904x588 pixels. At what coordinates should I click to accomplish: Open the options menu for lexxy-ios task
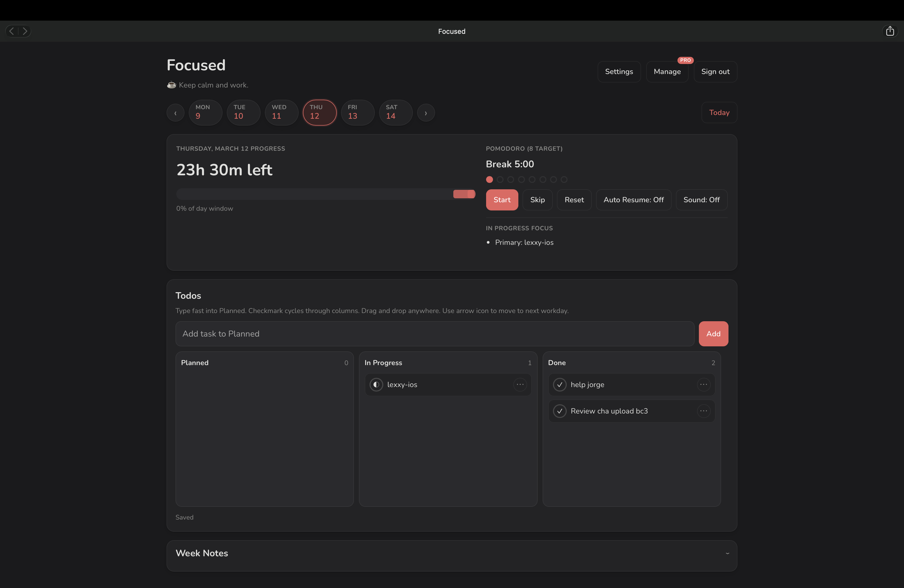click(520, 384)
